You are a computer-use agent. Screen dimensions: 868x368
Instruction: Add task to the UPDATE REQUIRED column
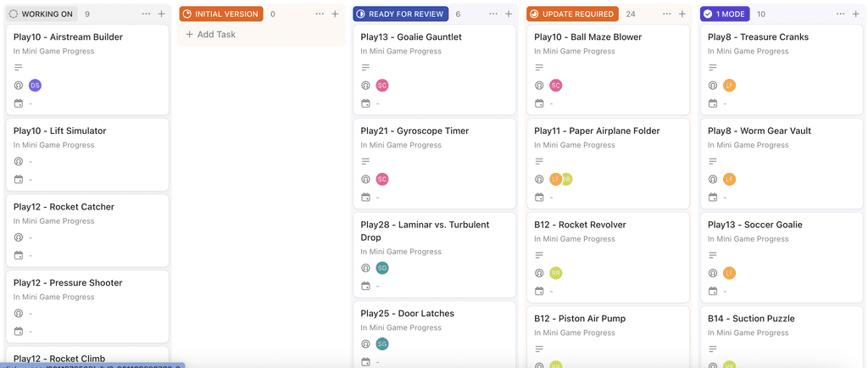[x=682, y=14]
